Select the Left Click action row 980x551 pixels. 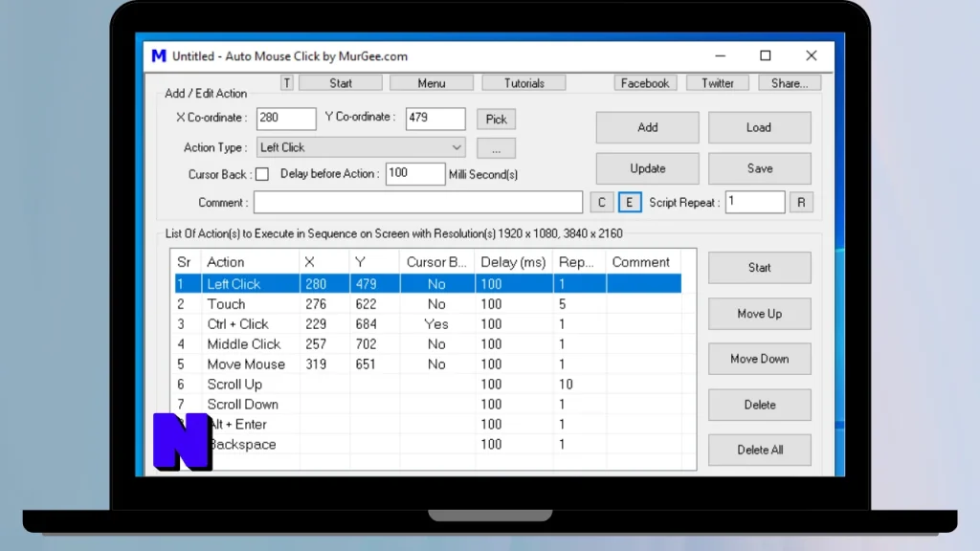click(x=428, y=284)
